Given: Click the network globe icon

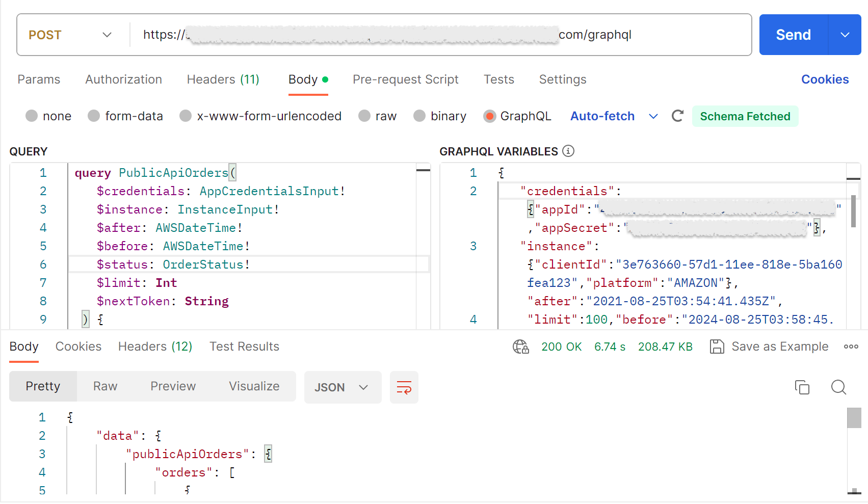Looking at the screenshot, I should (x=520, y=347).
